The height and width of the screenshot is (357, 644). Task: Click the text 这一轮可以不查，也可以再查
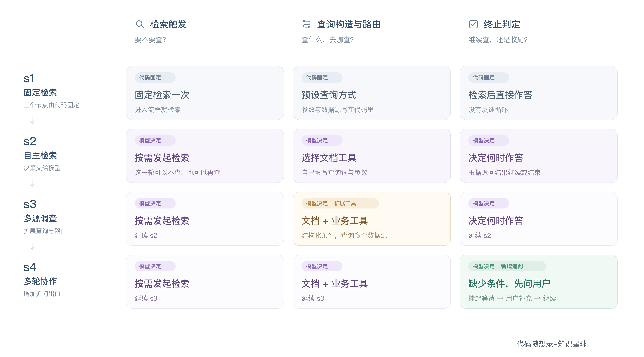coord(177,173)
